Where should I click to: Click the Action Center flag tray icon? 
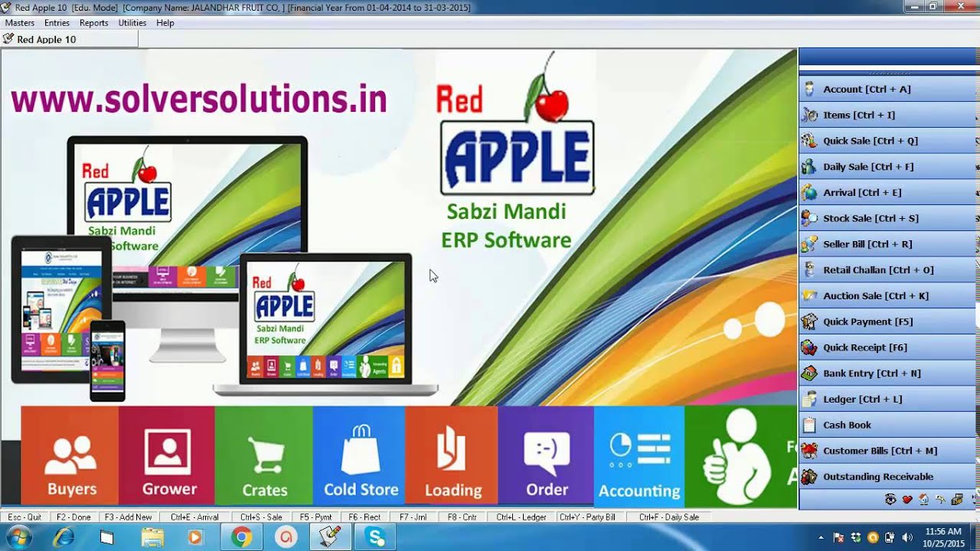coord(839,537)
